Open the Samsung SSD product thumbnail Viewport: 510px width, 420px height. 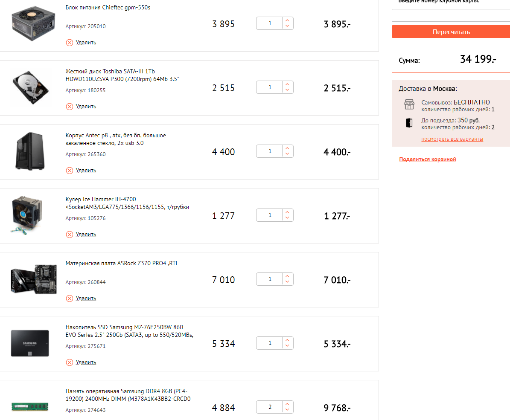click(x=30, y=343)
